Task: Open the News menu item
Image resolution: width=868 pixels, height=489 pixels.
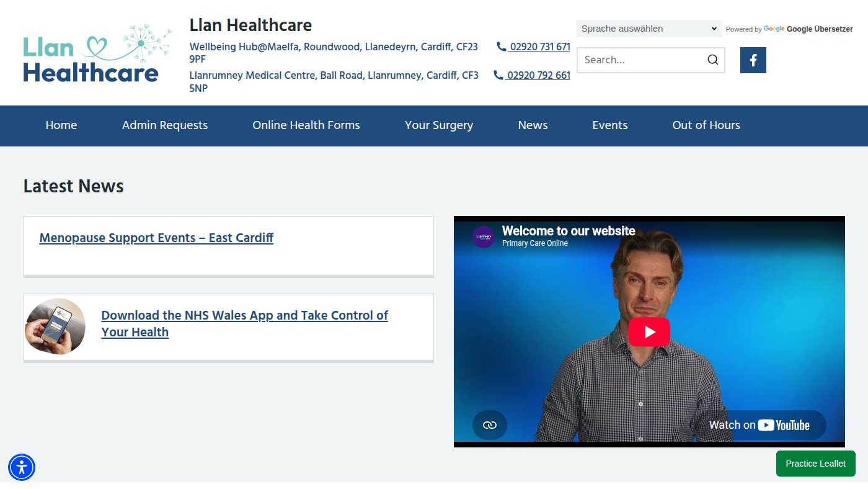Action: click(533, 125)
